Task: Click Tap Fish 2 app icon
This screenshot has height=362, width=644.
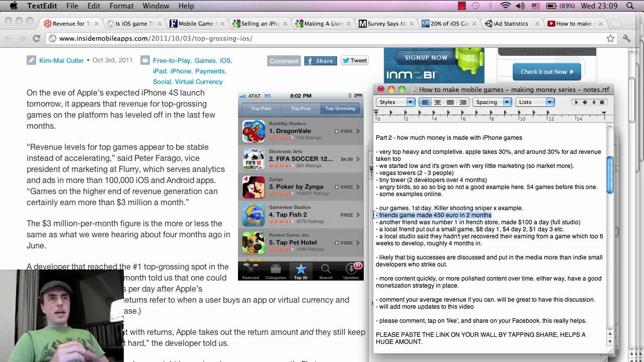Action: click(254, 215)
